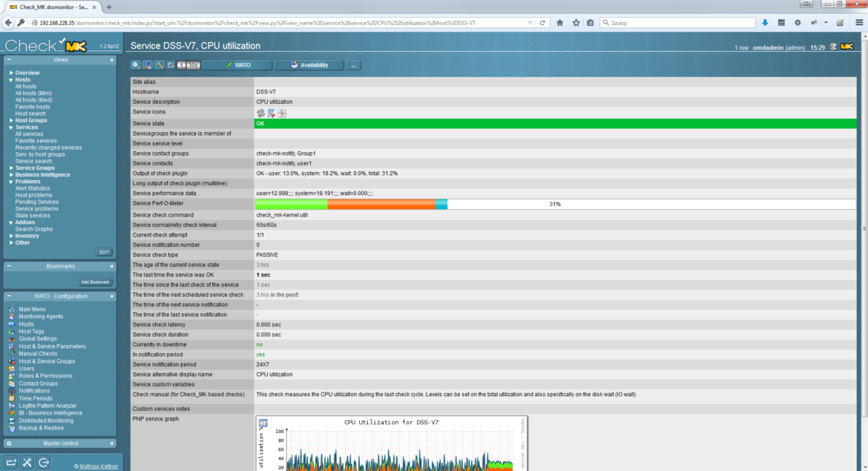
Task: Click the reschedule icon in Service icons row
Action: tap(260, 113)
